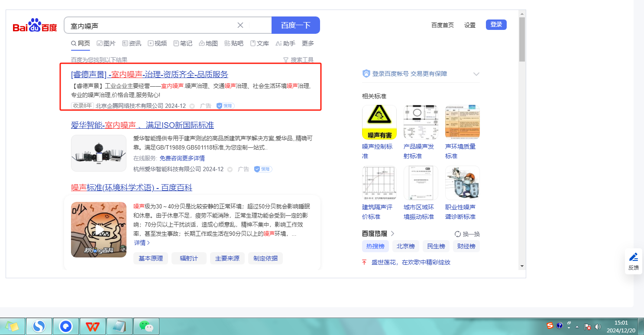Open the 贴吧 tab

pyautogui.click(x=234, y=43)
